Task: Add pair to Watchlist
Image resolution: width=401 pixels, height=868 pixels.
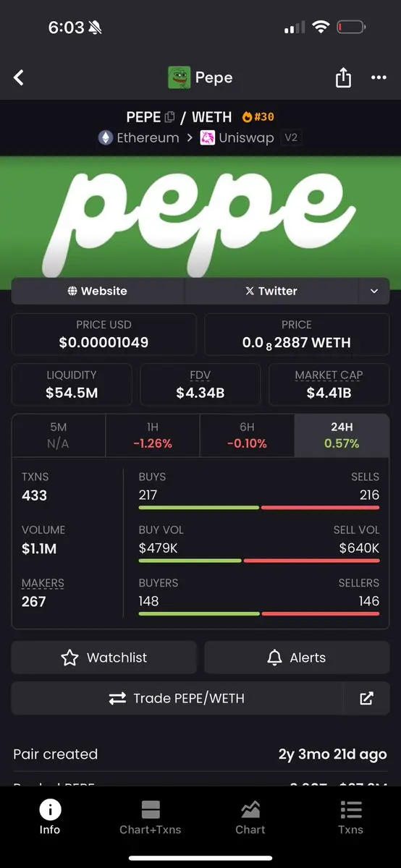Action: (104, 658)
